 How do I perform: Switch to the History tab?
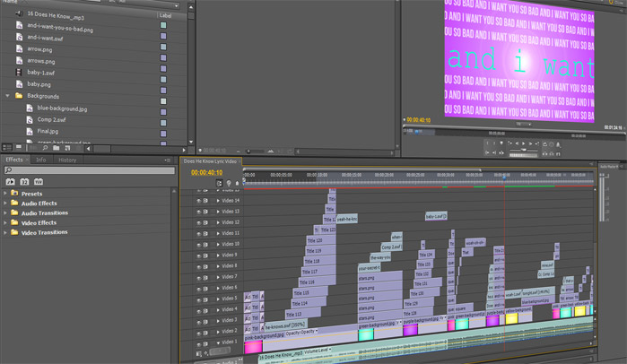[67, 160]
